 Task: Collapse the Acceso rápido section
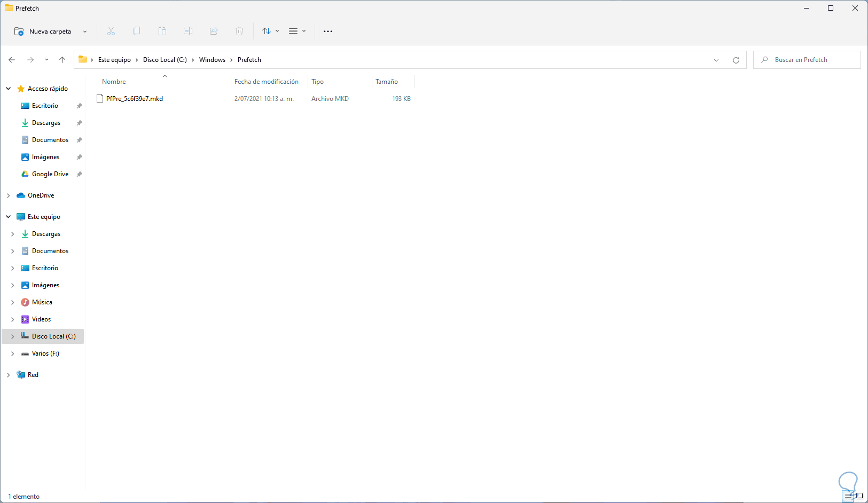(x=9, y=89)
